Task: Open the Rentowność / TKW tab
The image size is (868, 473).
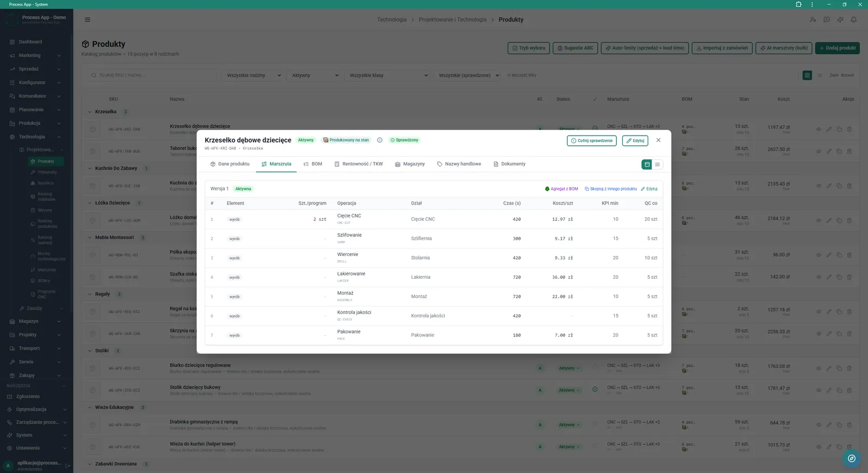Action: click(x=359, y=164)
